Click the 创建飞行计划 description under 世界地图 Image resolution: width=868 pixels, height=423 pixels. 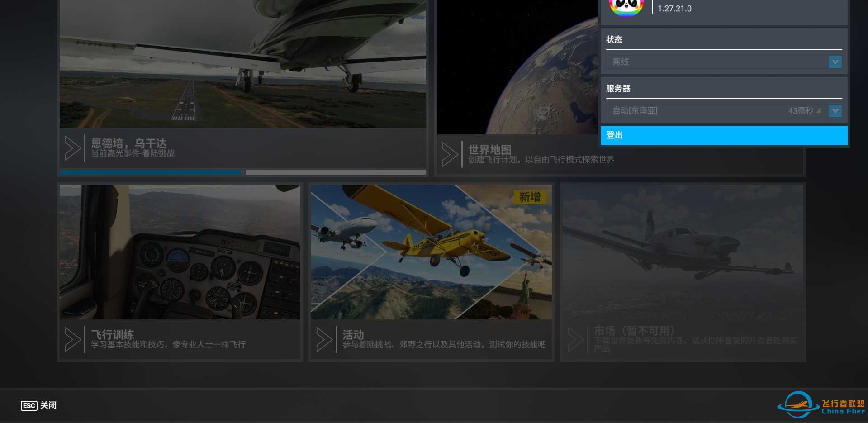(541, 160)
